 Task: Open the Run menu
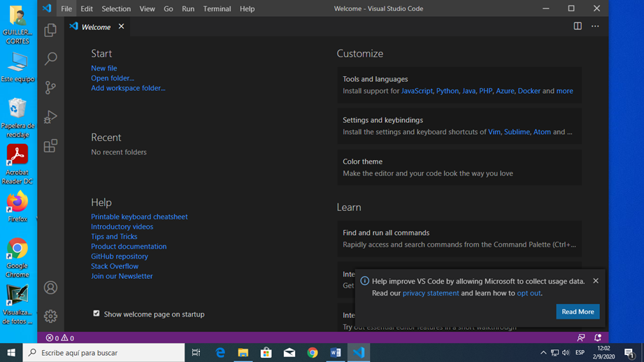pos(188,8)
